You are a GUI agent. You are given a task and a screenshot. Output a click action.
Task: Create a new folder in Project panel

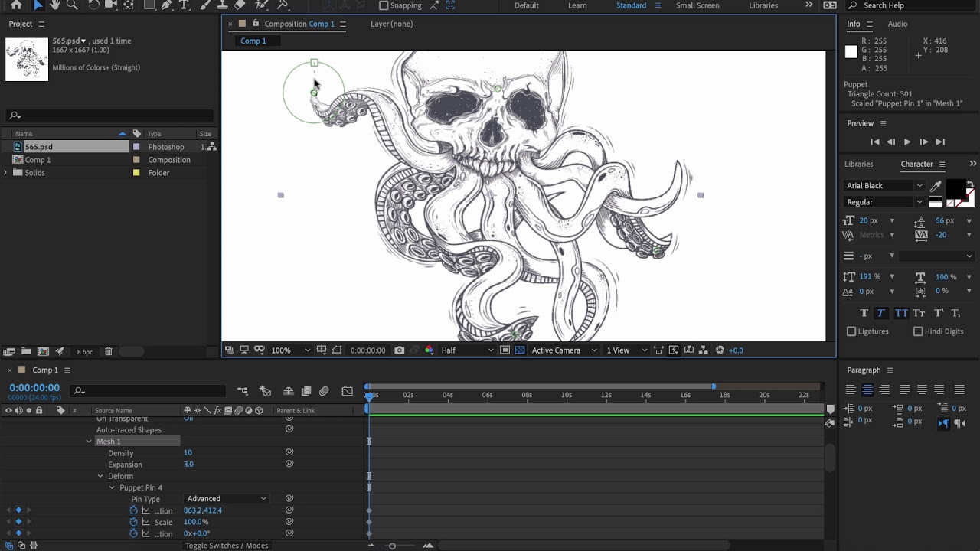pyautogui.click(x=25, y=351)
